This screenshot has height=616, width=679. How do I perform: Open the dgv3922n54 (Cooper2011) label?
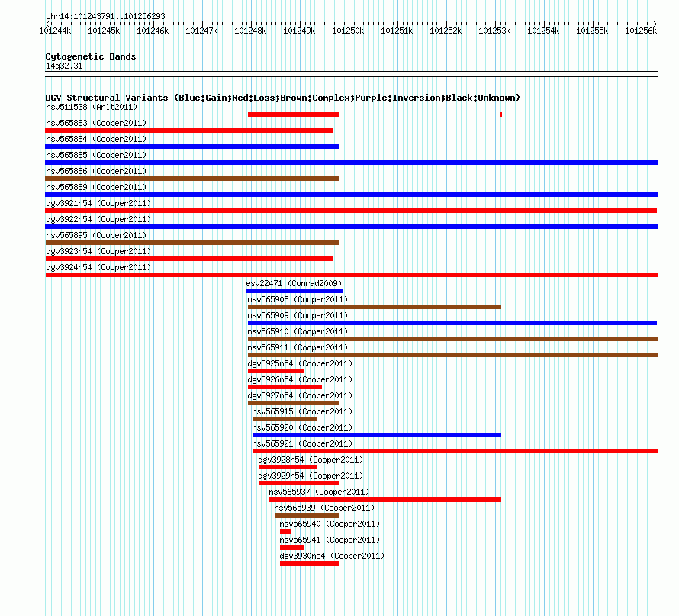pos(98,219)
